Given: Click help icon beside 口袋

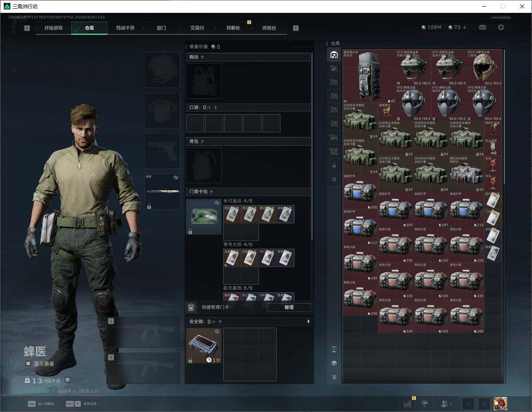Looking at the screenshot, I should click(x=215, y=108).
